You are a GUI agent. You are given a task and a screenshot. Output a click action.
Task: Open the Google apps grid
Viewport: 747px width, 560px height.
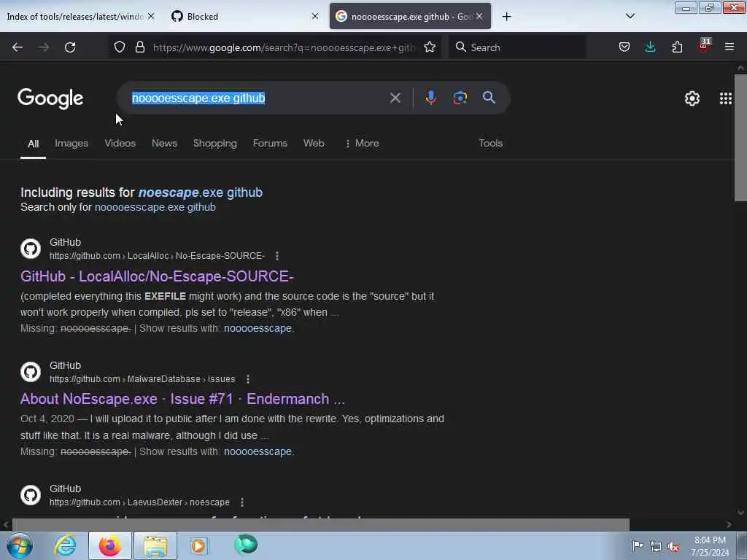[726, 98]
